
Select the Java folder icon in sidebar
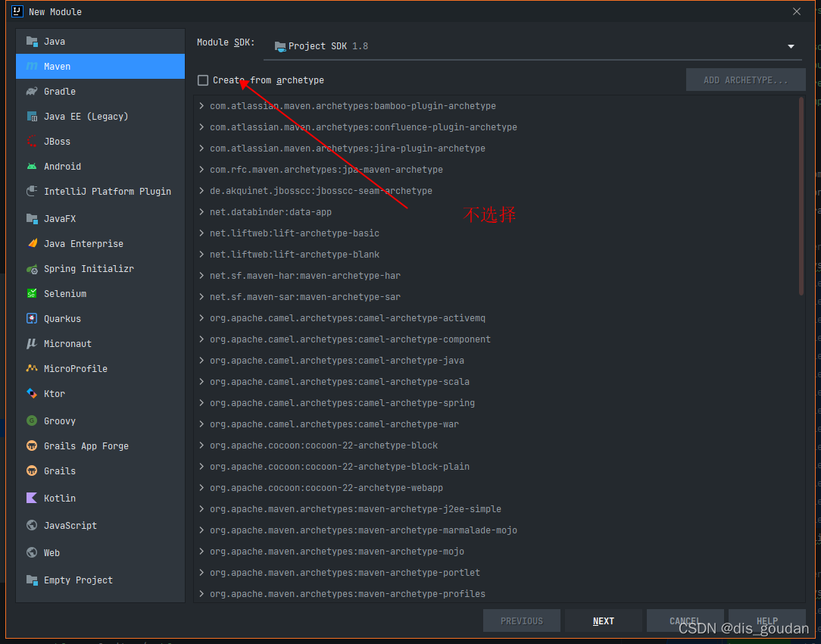point(32,42)
